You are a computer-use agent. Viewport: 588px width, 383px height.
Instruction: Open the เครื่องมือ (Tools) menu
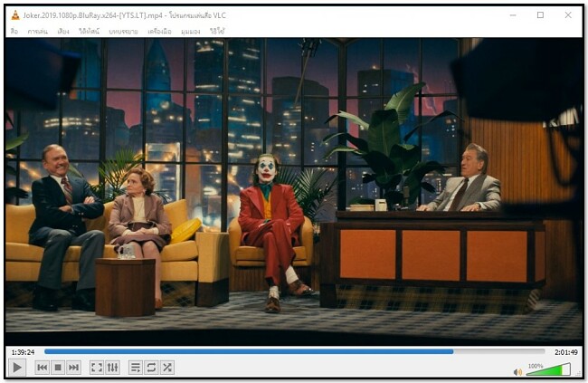point(159,32)
